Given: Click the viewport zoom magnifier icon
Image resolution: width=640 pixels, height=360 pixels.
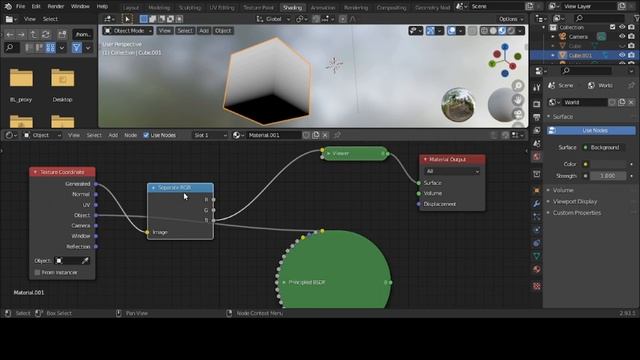Looking at the screenshot, I should point(518,86).
